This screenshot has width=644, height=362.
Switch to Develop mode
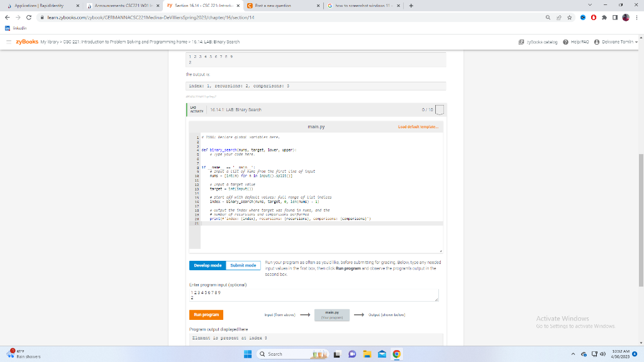207,265
